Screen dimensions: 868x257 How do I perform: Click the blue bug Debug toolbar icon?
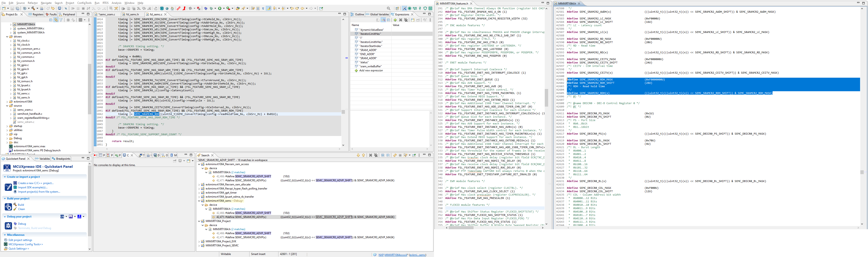pos(205,8)
